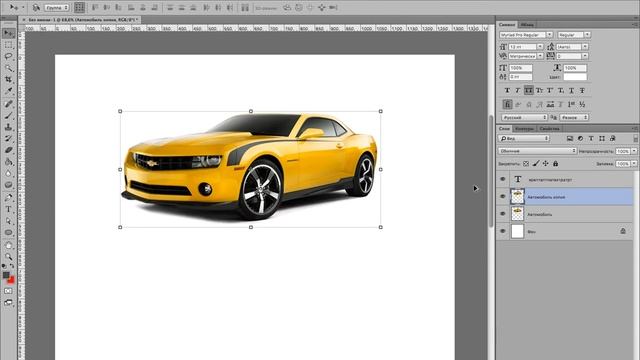Hide the text layer with eye icon
640x360 pixels.
[503, 179]
